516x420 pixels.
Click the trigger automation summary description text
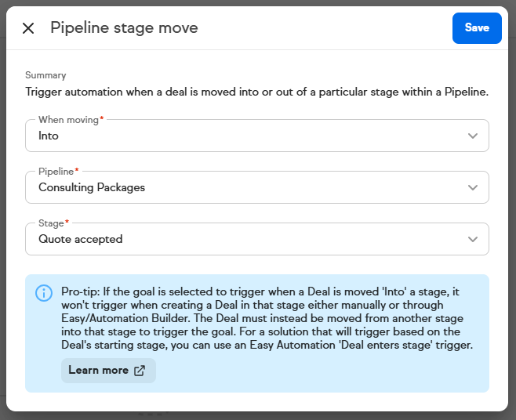pos(256,92)
